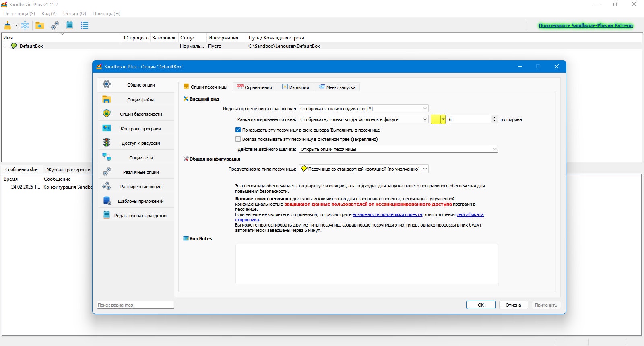Click the Поиск вариантов search field
This screenshot has height=346, width=644.
(136, 305)
